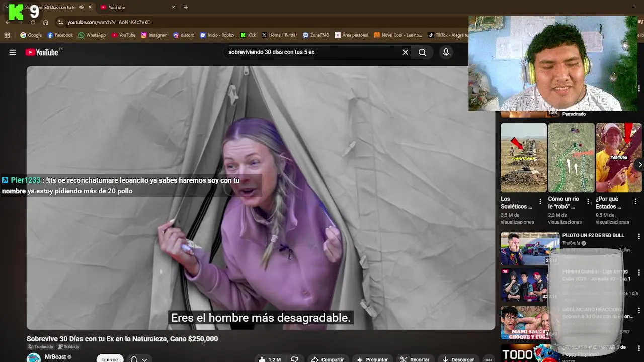Open the YouTube guide hamburger menu

13,52
